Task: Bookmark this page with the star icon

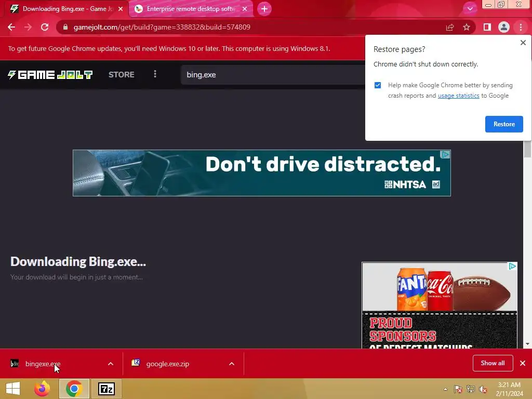Action: tap(467, 27)
